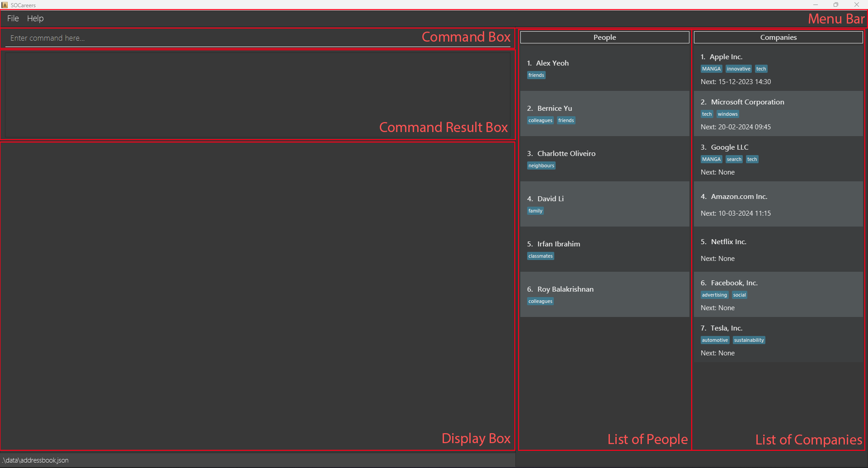The height and width of the screenshot is (468, 868).
Task: Click the 'windows' tag on Microsoft Corporation
Action: (x=727, y=114)
